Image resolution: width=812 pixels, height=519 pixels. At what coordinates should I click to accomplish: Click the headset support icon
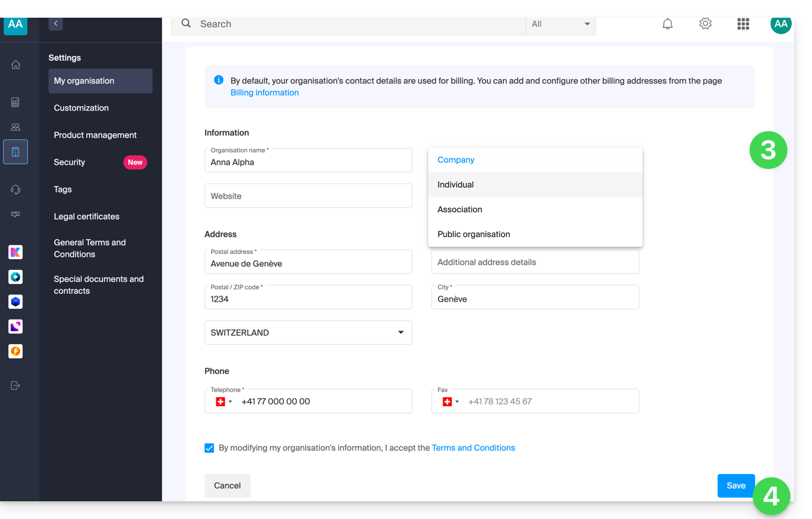16,190
